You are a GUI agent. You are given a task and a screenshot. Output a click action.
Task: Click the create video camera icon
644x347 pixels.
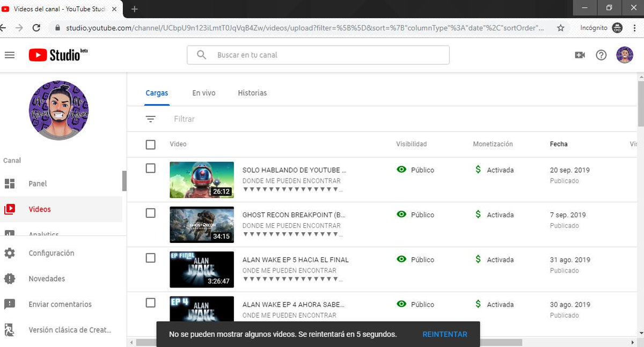coord(580,55)
